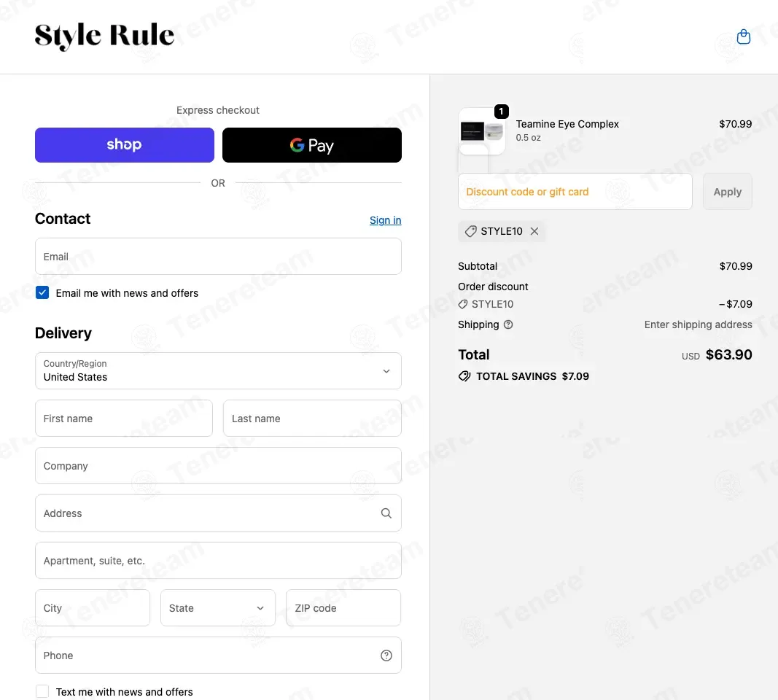
Task: Click the STYLE10 tag icon under Order discount
Action: point(463,304)
